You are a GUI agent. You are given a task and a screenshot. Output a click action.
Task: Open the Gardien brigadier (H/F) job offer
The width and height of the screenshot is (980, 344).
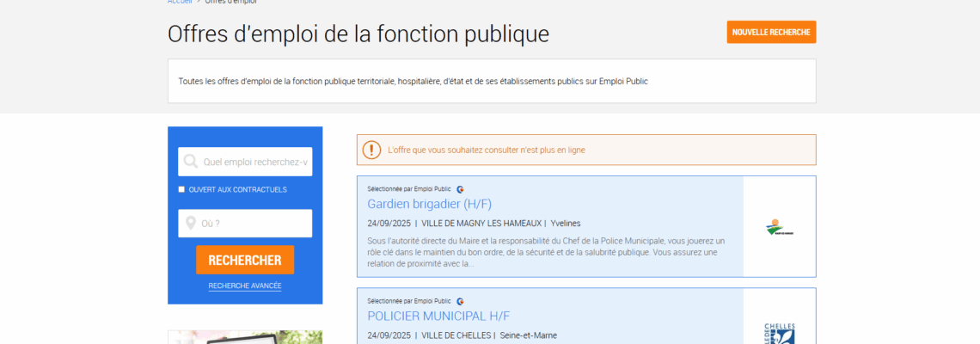point(429,204)
